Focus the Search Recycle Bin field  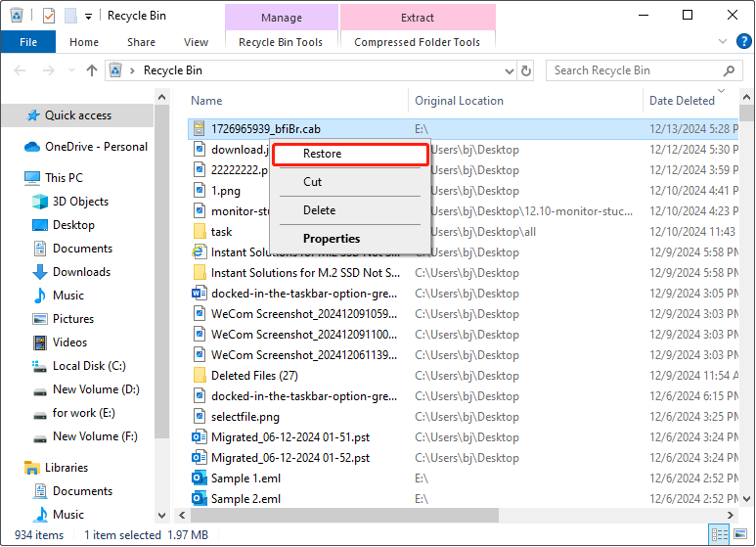(644, 70)
